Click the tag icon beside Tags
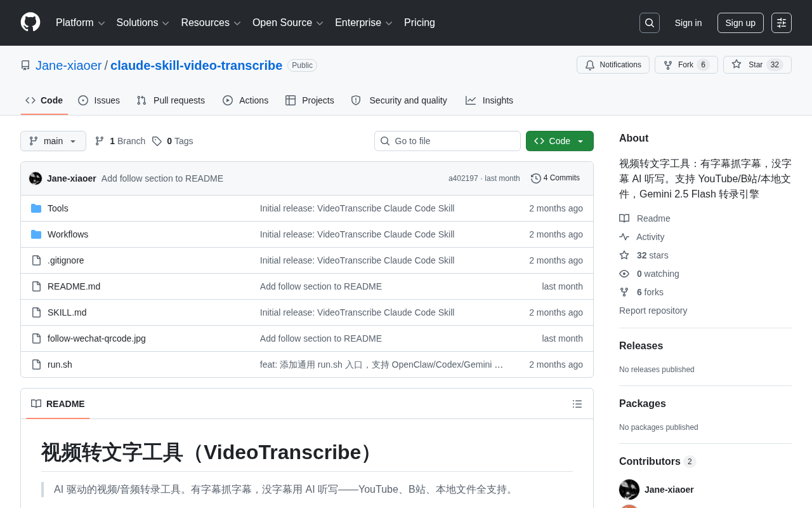This screenshot has width=812, height=508. pos(157,141)
